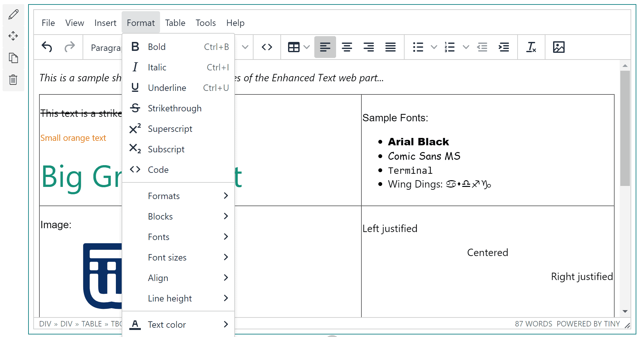Image resolution: width=644 pixels, height=337 pixels.
Task: Select Strikethrough from the Format menu
Action: point(174,108)
